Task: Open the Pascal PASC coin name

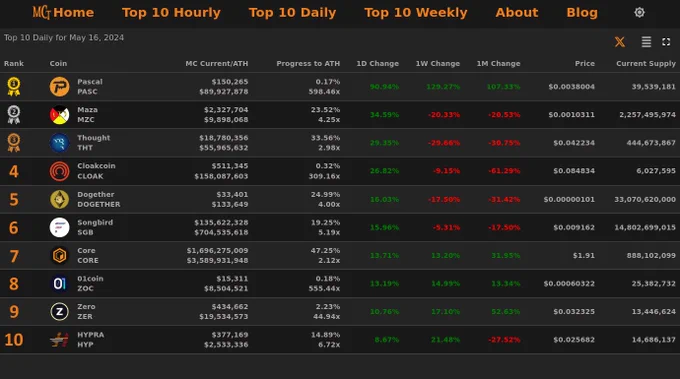Action: pyautogui.click(x=90, y=87)
